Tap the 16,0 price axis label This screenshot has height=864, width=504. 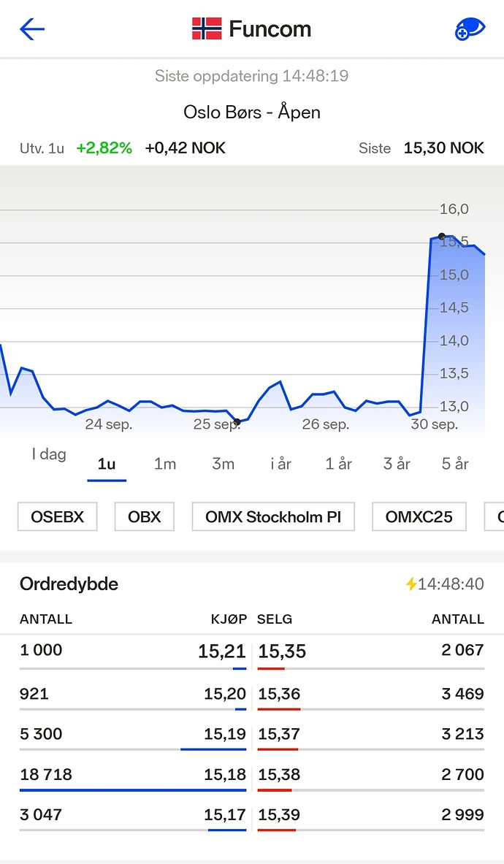[x=454, y=209]
